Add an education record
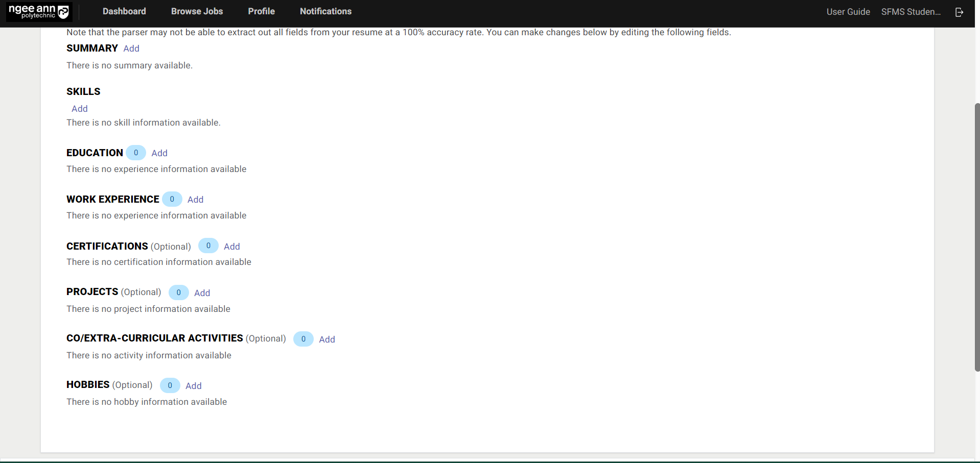Viewport: 980px width, 463px height. click(159, 153)
